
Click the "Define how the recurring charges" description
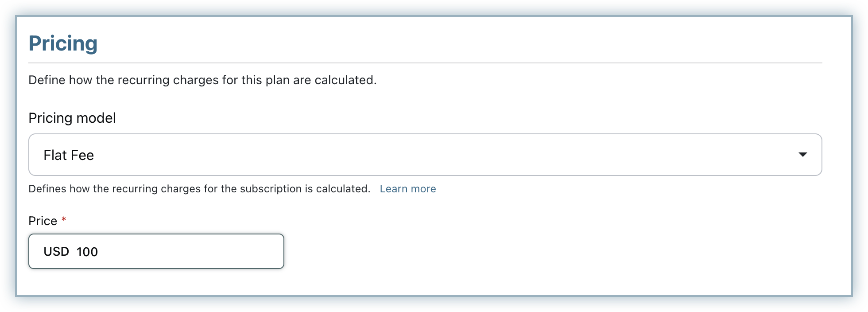pos(202,80)
